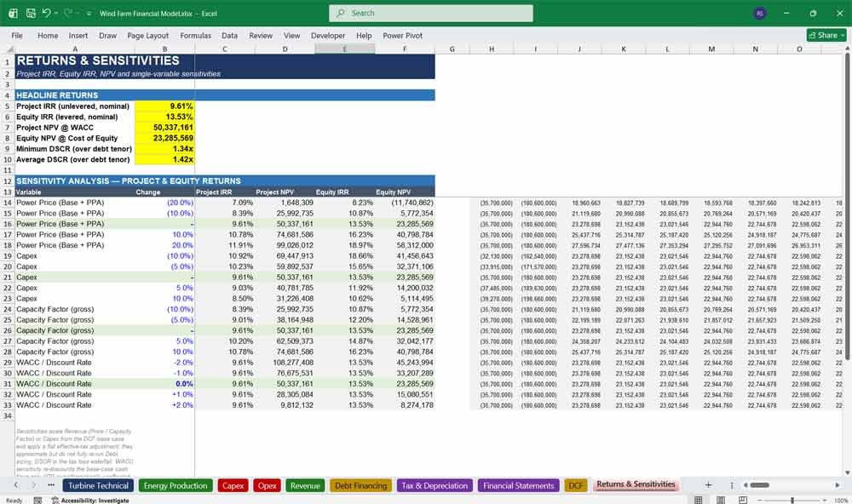852x504 pixels.
Task: Switch to Page Break Preview icon
Action: click(x=742, y=501)
